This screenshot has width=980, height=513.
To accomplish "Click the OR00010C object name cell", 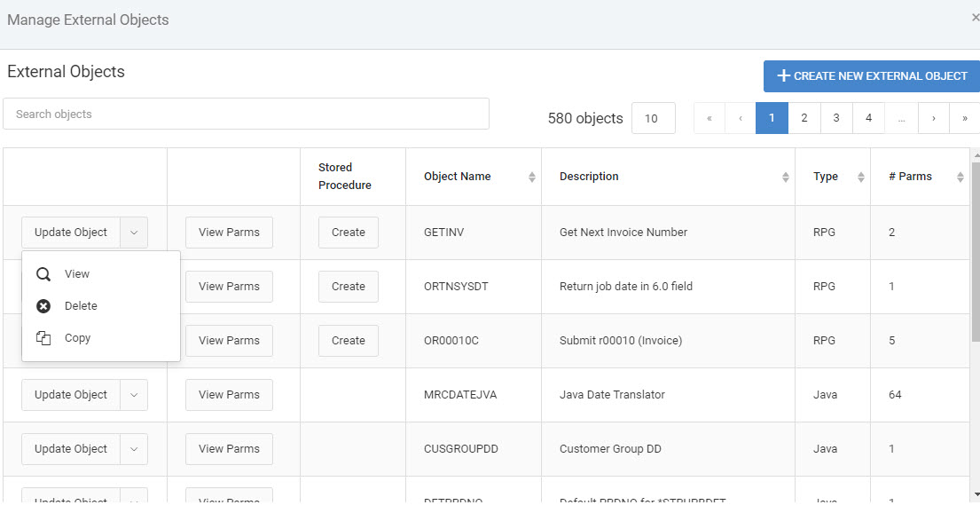I will pos(474,340).
